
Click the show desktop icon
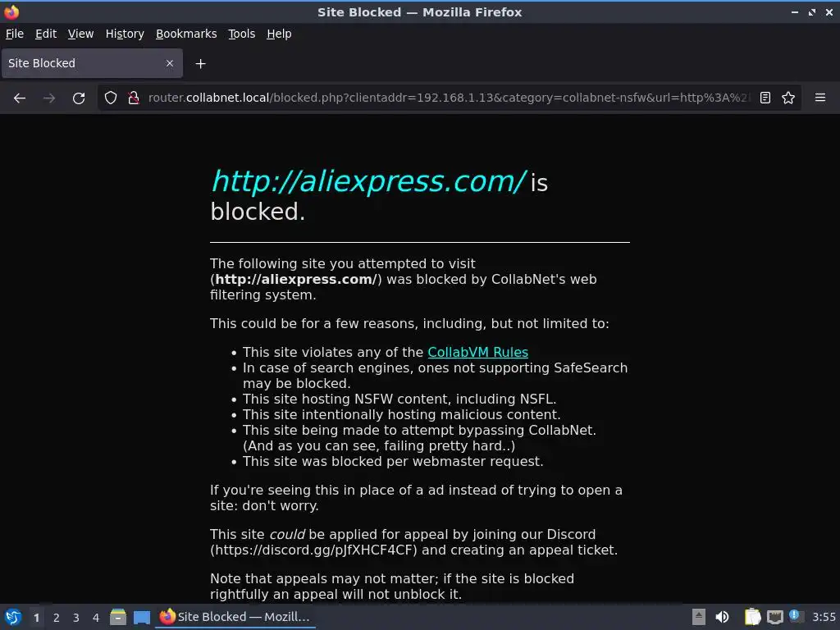click(x=141, y=617)
